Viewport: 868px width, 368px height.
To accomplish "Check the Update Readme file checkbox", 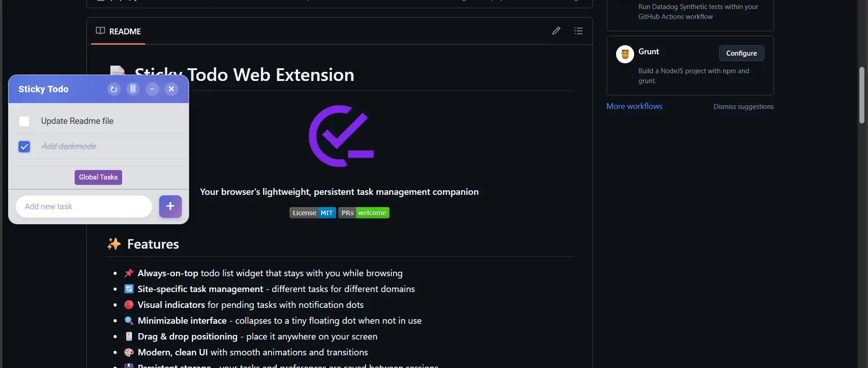I will tap(24, 121).
